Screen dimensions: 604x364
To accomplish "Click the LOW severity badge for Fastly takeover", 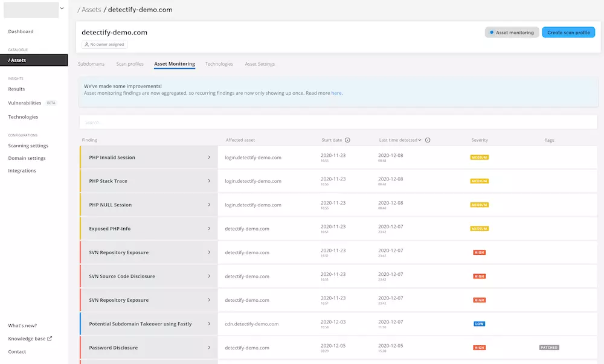I will point(480,324).
